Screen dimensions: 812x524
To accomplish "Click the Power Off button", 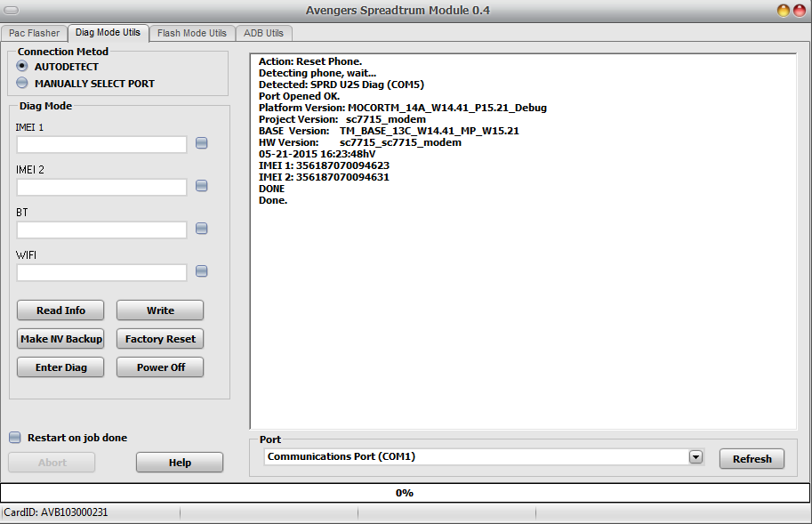I will 160,367.
